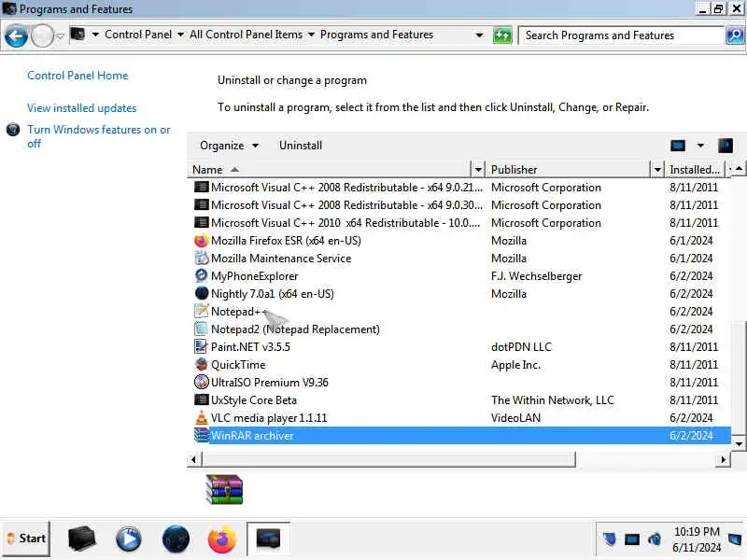The width and height of the screenshot is (747, 560).
Task: Click The Within Network, LLC cell
Action: 553,400
